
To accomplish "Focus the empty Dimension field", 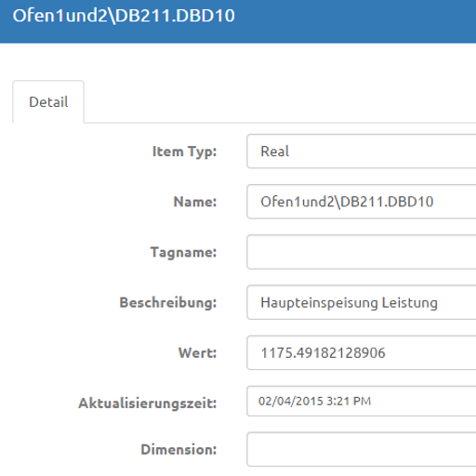I will (362, 449).
